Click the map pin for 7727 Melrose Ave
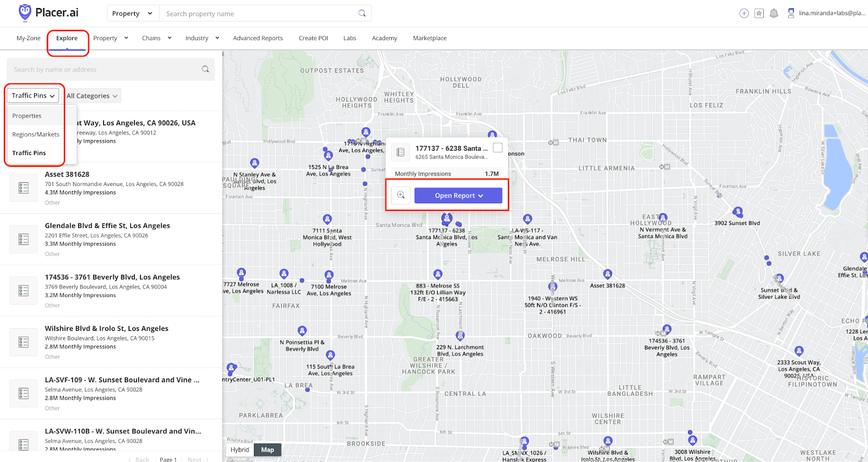This screenshot has width=868, height=462. coord(241,273)
